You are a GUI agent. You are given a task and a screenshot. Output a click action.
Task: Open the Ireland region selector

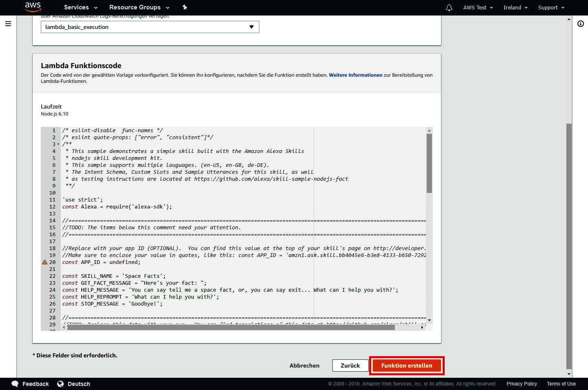coord(515,7)
